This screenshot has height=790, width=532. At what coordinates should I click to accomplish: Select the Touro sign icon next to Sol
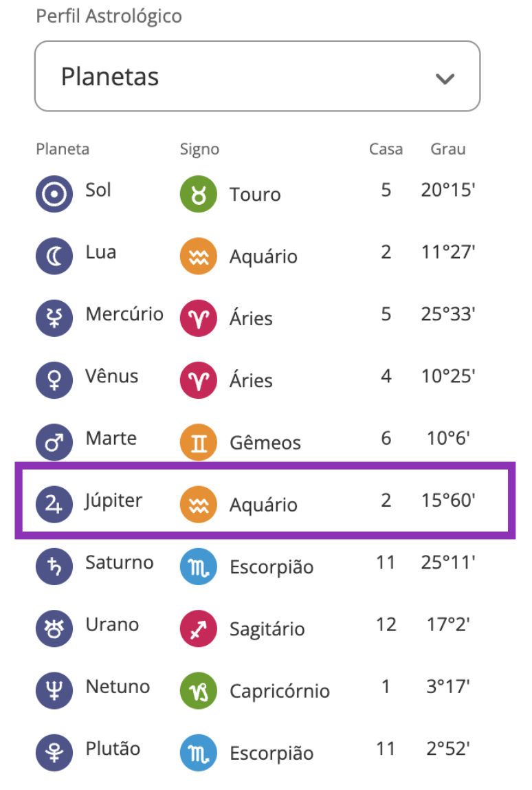[x=198, y=193]
